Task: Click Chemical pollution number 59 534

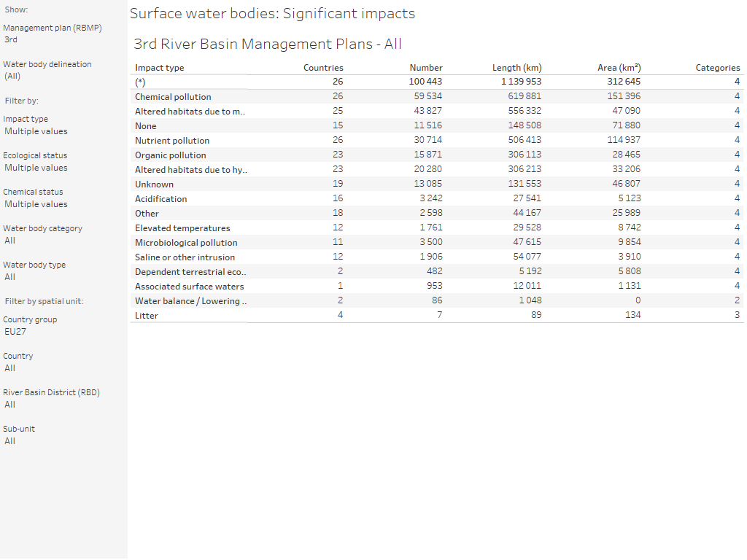Action: tap(427, 97)
